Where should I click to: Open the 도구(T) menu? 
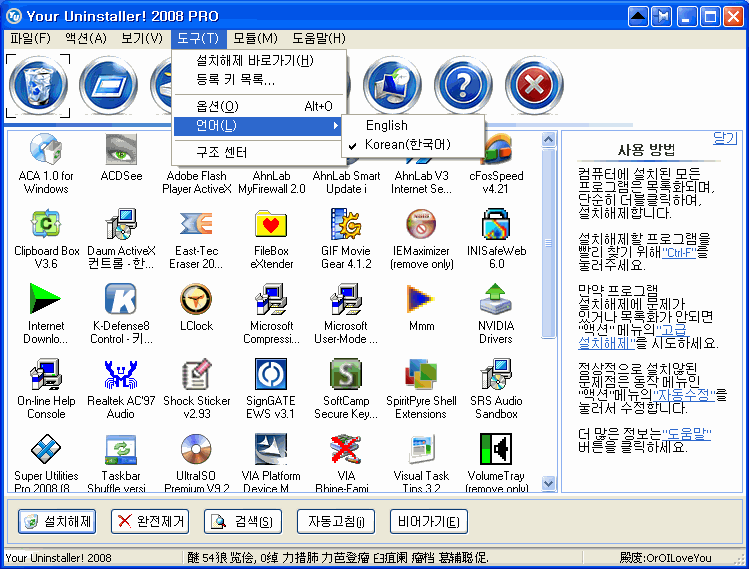pos(198,38)
